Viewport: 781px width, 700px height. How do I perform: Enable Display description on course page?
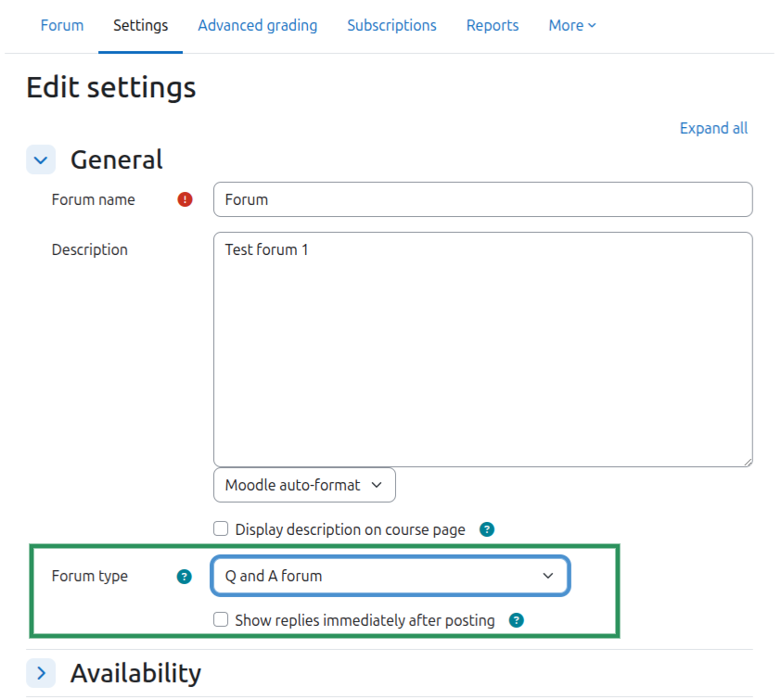pos(221,528)
